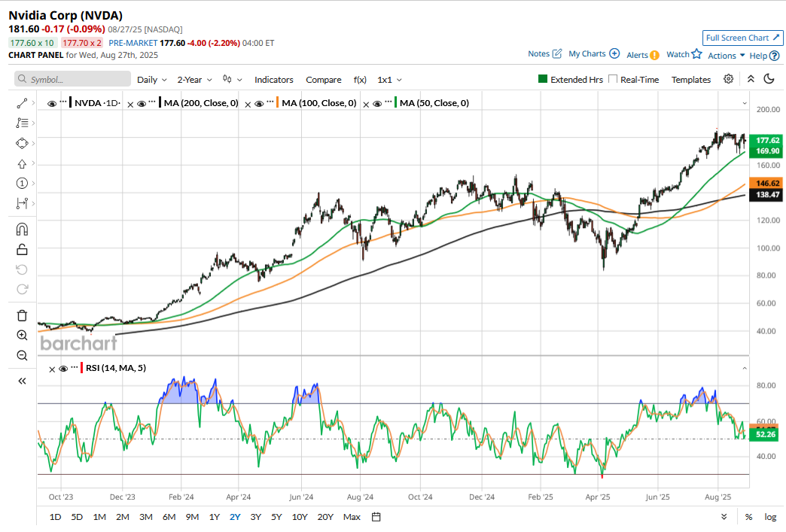Screen dimensions: 786x532
Task: Click the Full Screen Chart button
Action: click(x=742, y=38)
